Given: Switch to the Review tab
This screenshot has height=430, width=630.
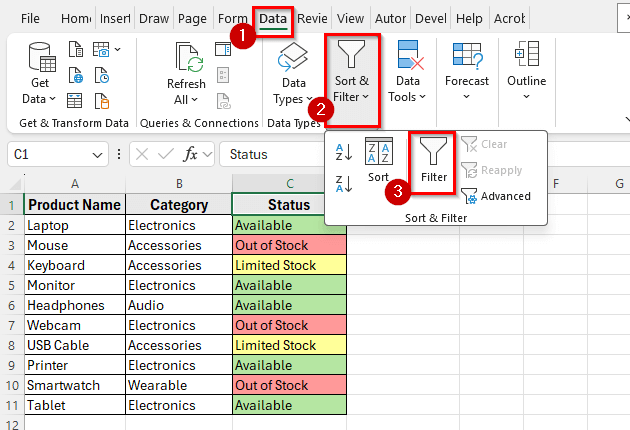Looking at the screenshot, I should [x=312, y=18].
